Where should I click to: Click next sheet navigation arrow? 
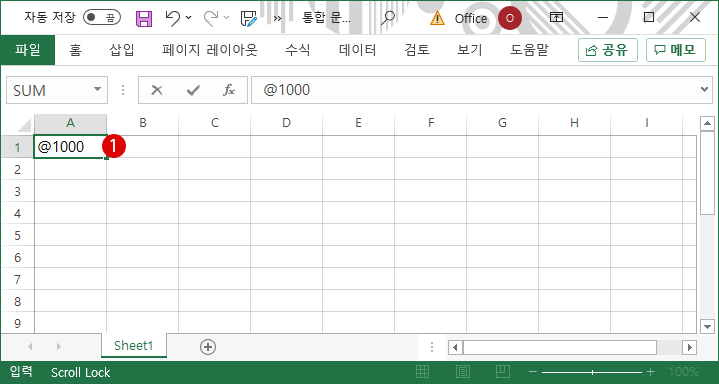pyautogui.click(x=59, y=346)
